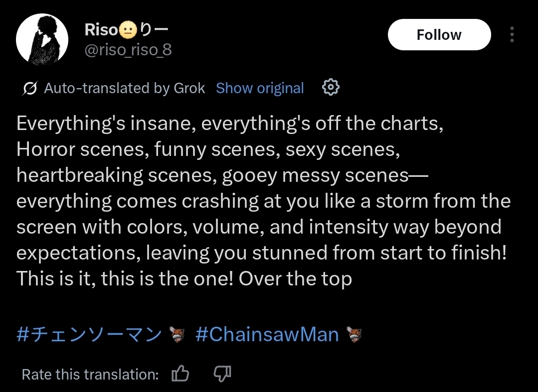
Task: Click the emoji after #ChainsawMan
Action: tap(354, 335)
